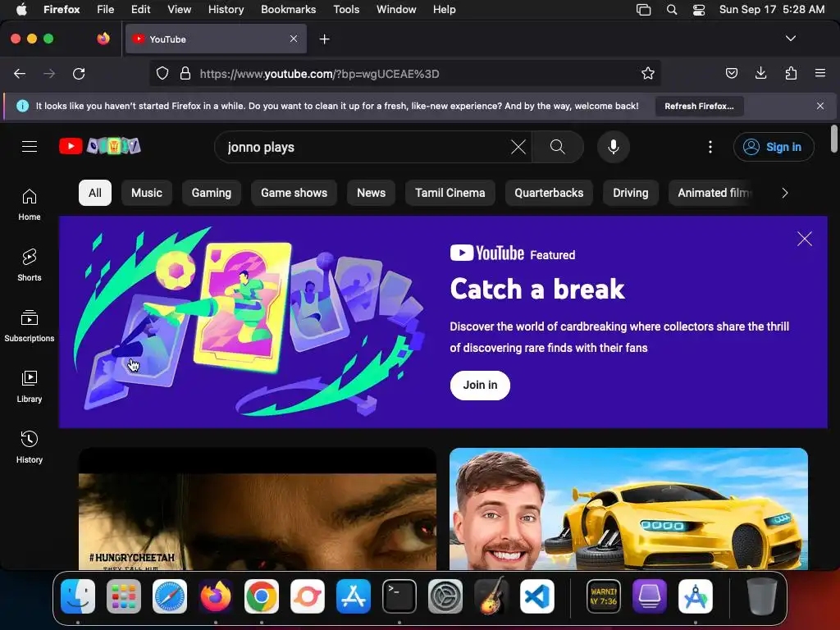Click Sign in button

pos(774,147)
